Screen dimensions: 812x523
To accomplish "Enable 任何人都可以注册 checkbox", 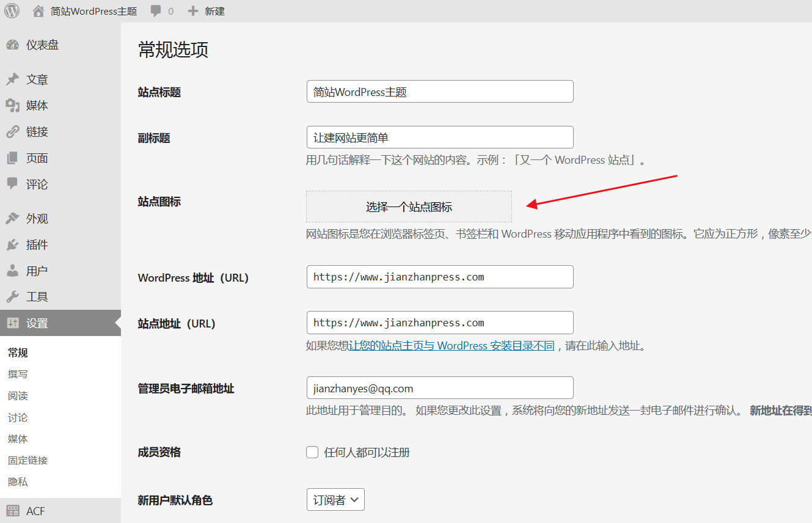I will point(312,452).
